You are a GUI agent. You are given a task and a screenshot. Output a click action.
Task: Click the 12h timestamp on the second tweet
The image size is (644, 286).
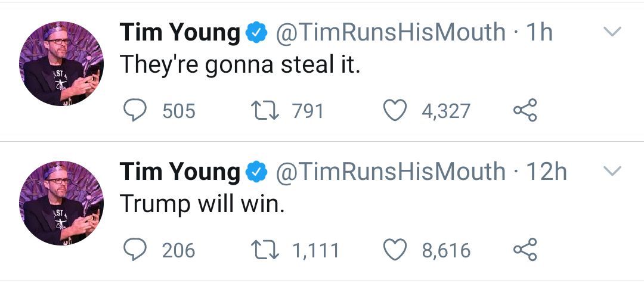[546, 172]
